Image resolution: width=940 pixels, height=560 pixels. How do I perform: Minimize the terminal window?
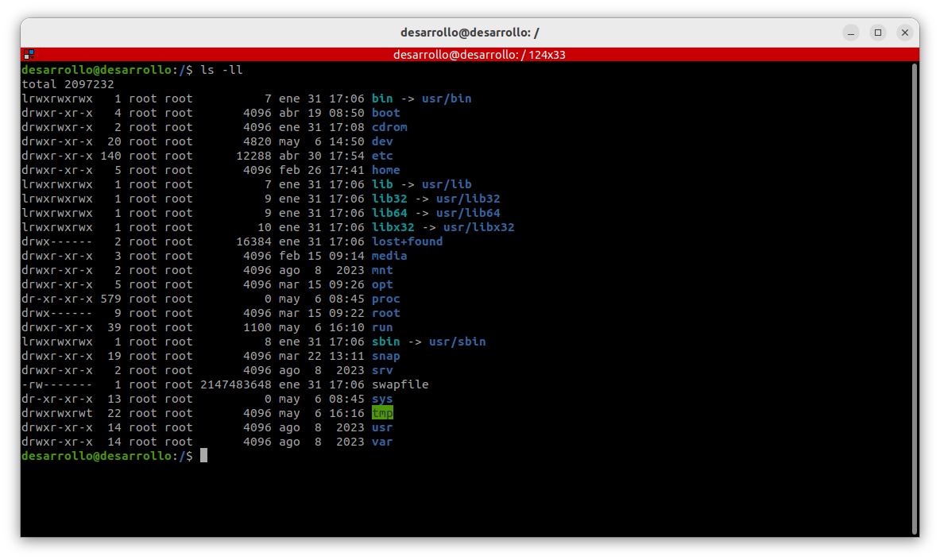(851, 33)
